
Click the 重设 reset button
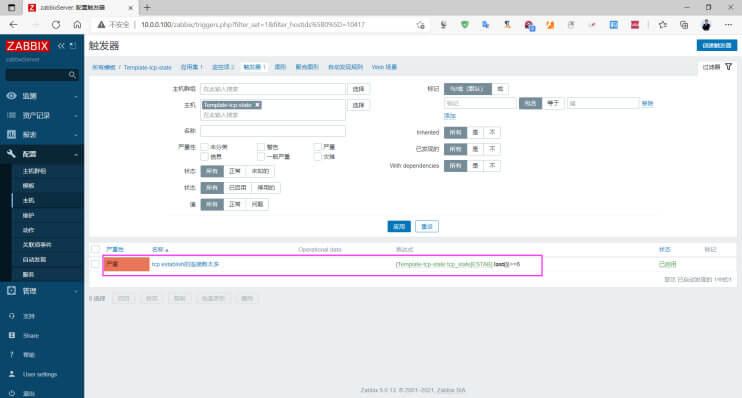pyautogui.click(x=427, y=227)
